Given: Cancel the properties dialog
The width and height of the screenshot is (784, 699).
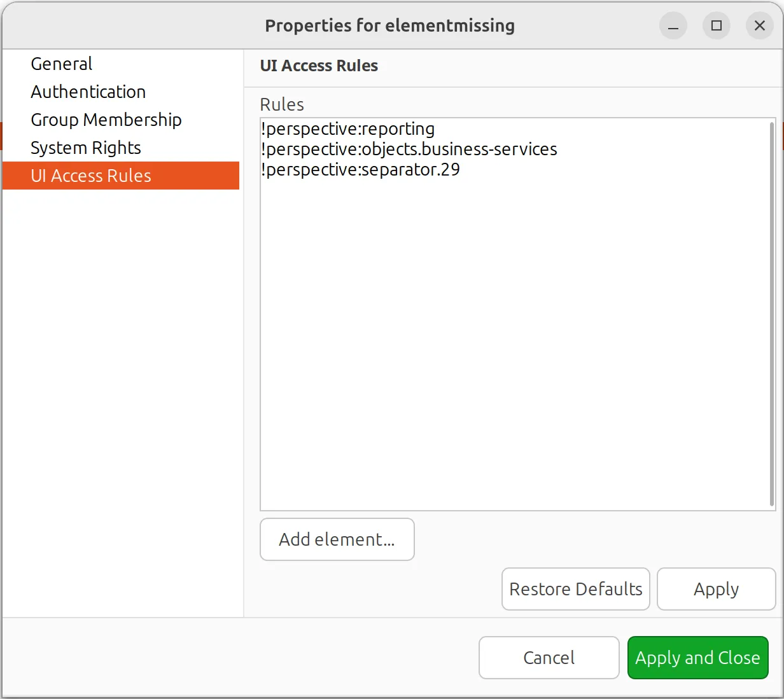Looking at the screenshot, I should pyautogui.click(x=548, y=657).
